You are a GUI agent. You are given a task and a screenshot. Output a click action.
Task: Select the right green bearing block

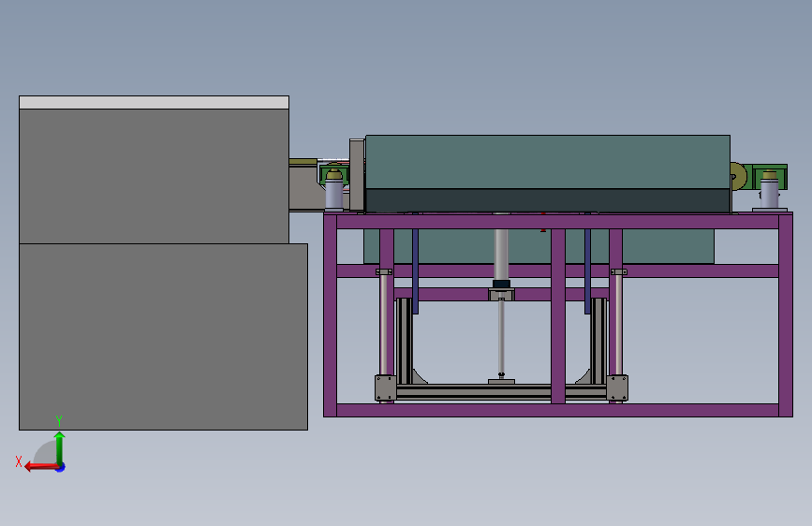tap(770, 177)
